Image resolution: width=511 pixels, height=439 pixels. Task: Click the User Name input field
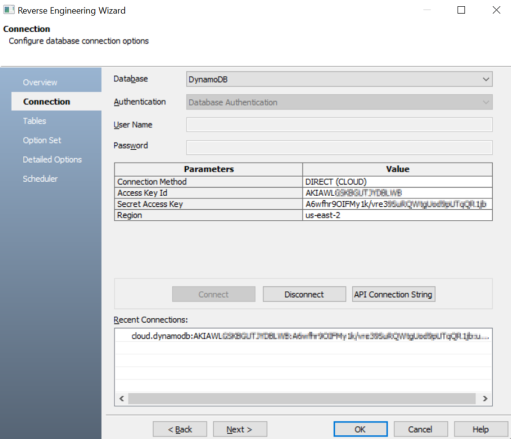(339, 125)
